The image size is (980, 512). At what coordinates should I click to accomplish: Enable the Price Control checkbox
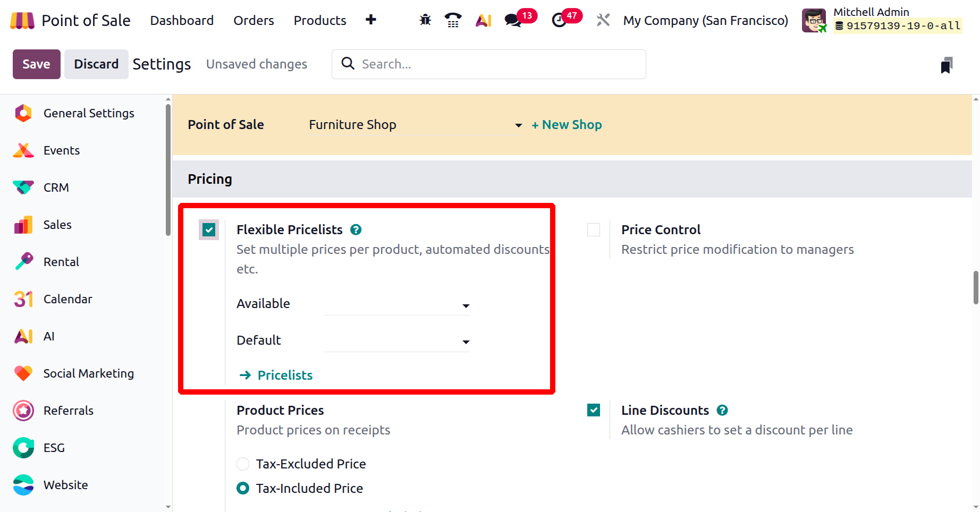(x=594, y=230)
